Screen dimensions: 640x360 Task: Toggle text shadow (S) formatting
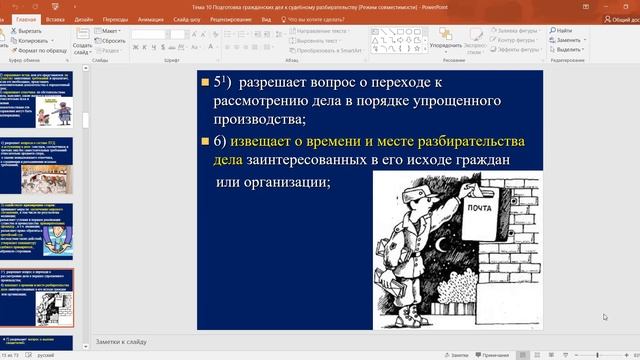[x=163, y=48]
